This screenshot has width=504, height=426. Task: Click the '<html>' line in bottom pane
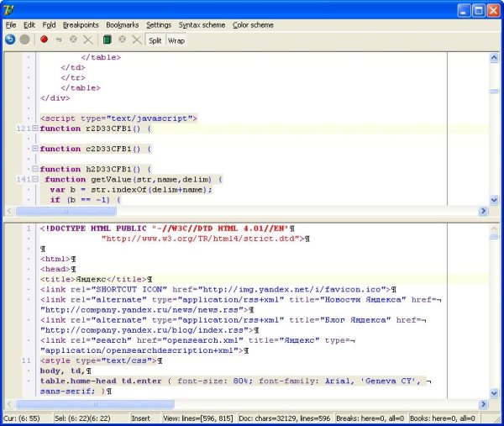coord(58,259)
